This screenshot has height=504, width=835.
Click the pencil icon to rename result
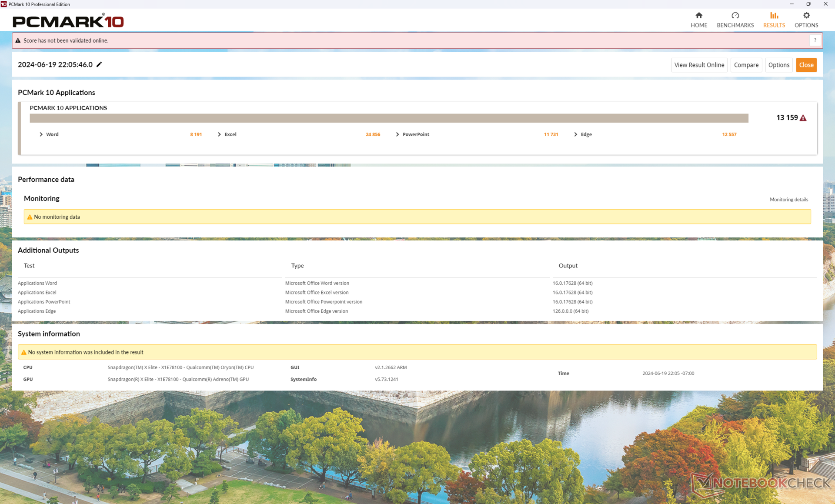pyautogui.click(x=99, y=64)
